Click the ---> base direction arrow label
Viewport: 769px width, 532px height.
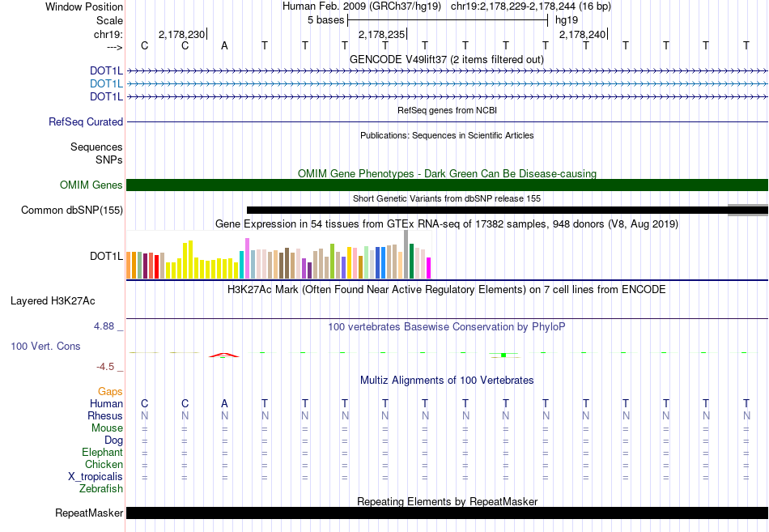115,47
